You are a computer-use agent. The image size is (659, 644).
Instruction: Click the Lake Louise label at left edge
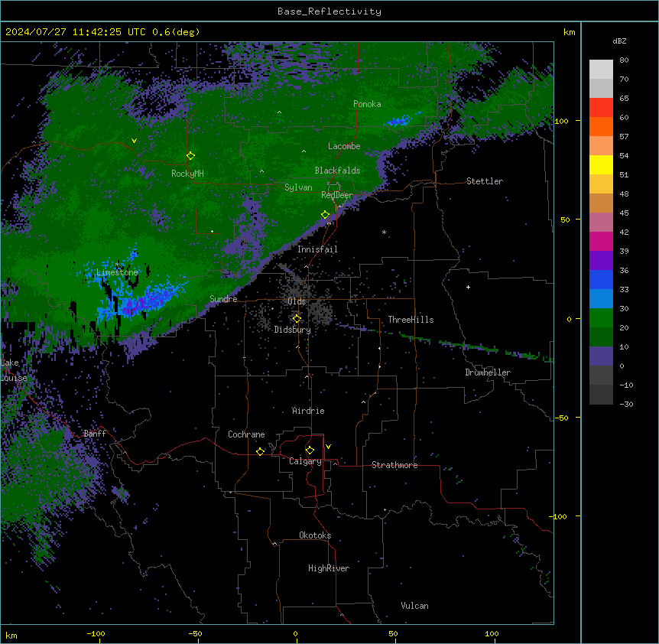pyautogui.click(x=12, y=370)
